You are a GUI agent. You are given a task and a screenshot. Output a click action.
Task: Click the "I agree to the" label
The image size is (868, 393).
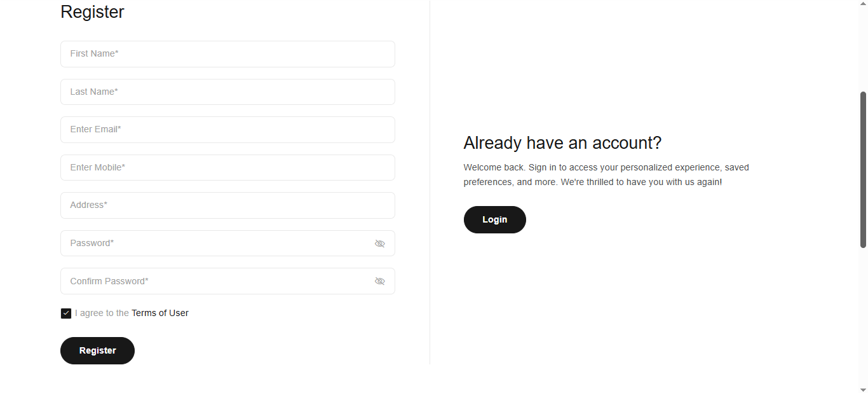pyautogui.click(x=102, y=313)
